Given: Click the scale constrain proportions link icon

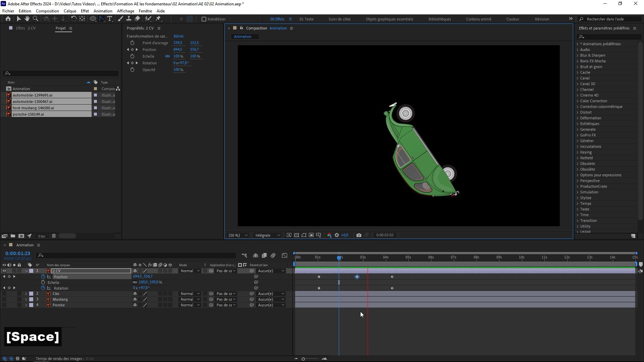Looking at the screenshot, I should tap(167, 56).
